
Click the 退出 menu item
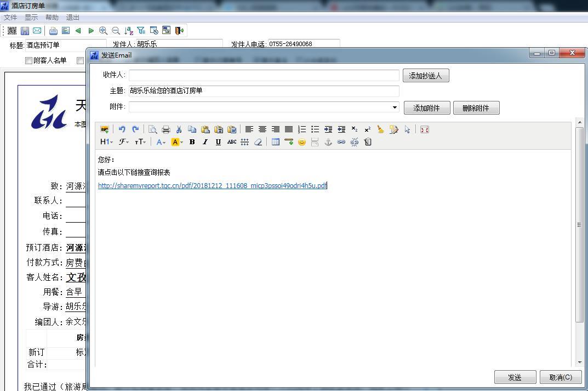[x=72, y=17]
